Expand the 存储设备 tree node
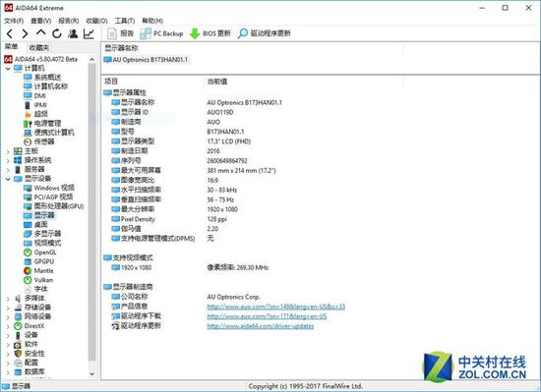The width and height of the screenshot is (541, 392). [x=8, y=308]
